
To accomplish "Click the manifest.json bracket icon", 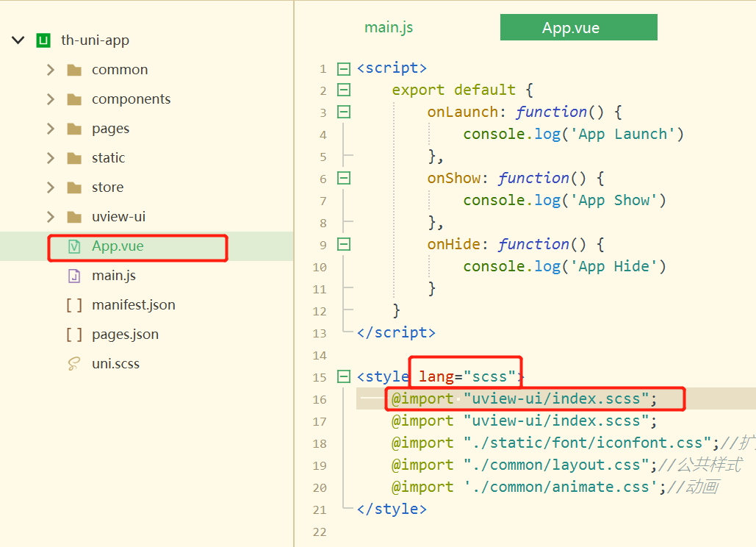I will pyautogui.click(x=74, y=306).
